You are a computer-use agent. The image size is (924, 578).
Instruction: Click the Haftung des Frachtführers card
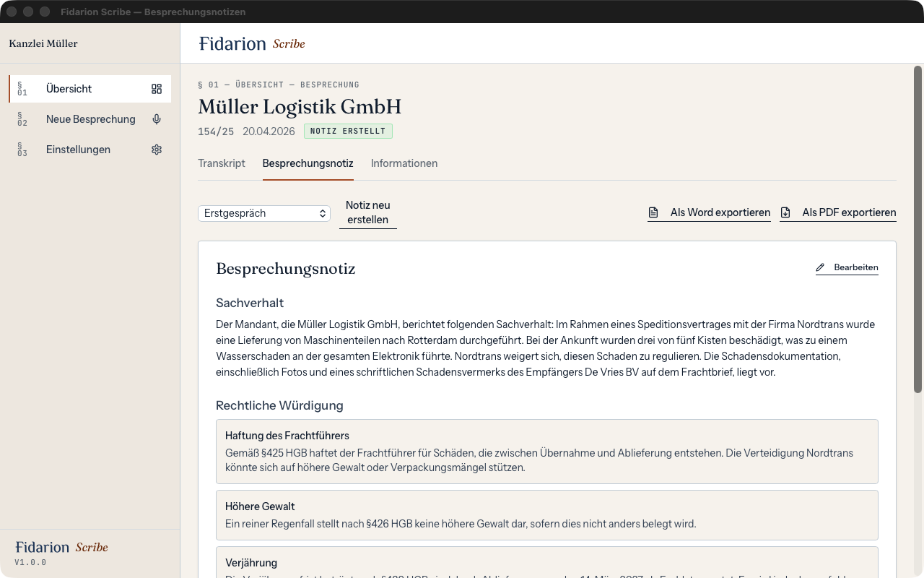pos(547,452)
